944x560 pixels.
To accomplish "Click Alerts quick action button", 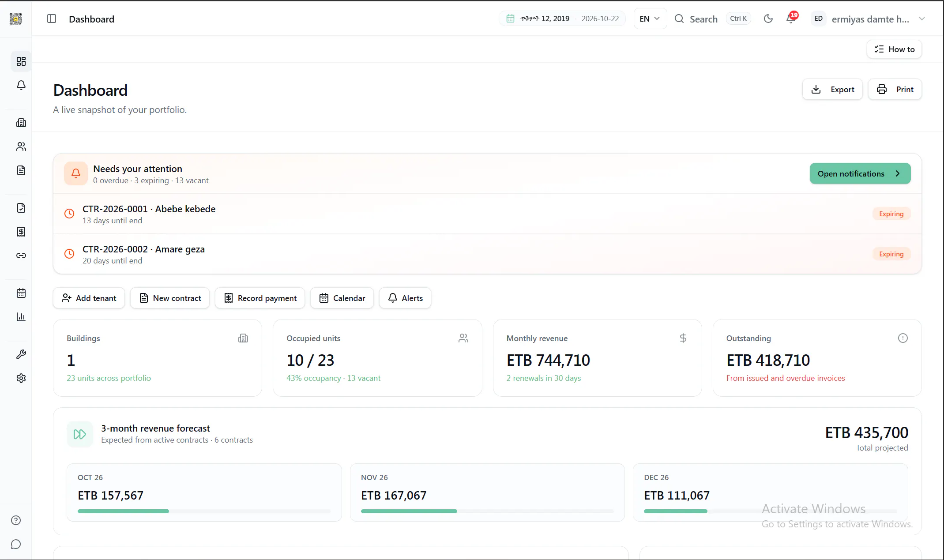I will pos(405,298).
